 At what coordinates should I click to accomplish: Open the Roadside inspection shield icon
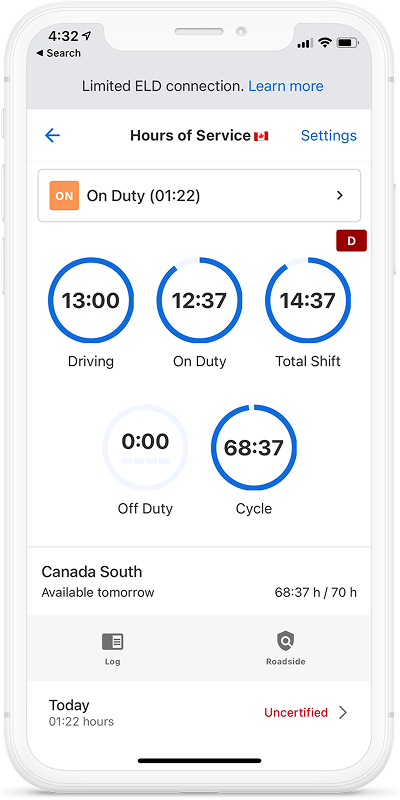click(286, 641)
